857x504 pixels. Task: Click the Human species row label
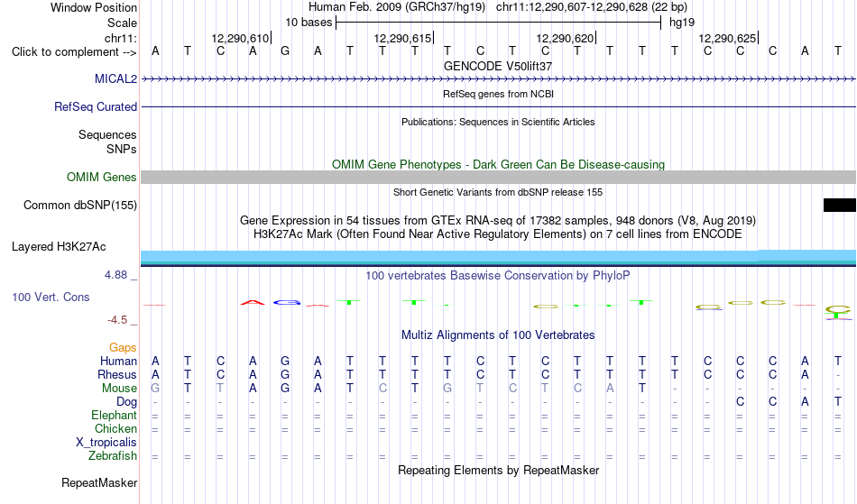[118, 361]
